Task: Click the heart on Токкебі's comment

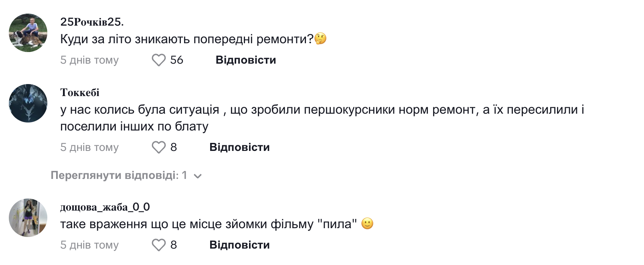Action: pos(158,147)
